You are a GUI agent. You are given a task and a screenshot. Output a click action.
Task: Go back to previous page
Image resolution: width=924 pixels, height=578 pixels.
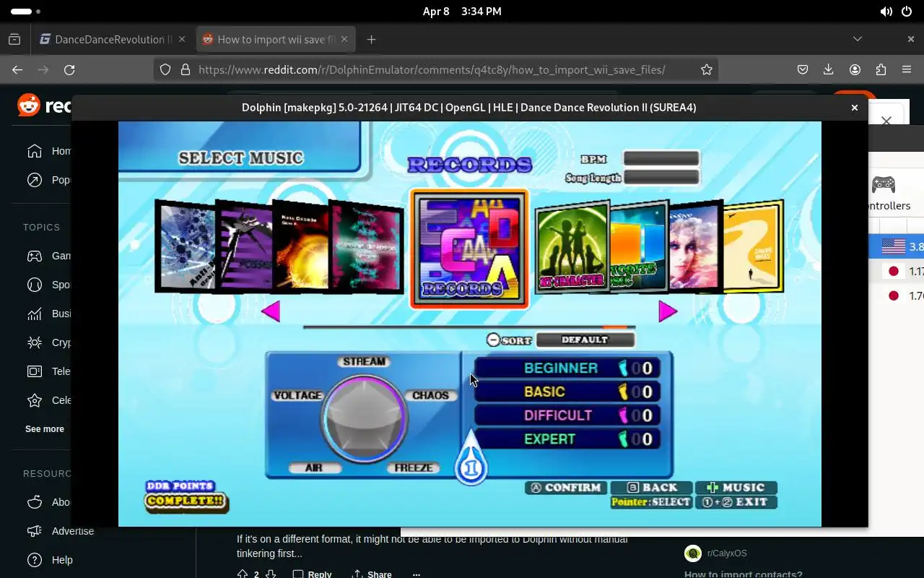click(17, 70)
